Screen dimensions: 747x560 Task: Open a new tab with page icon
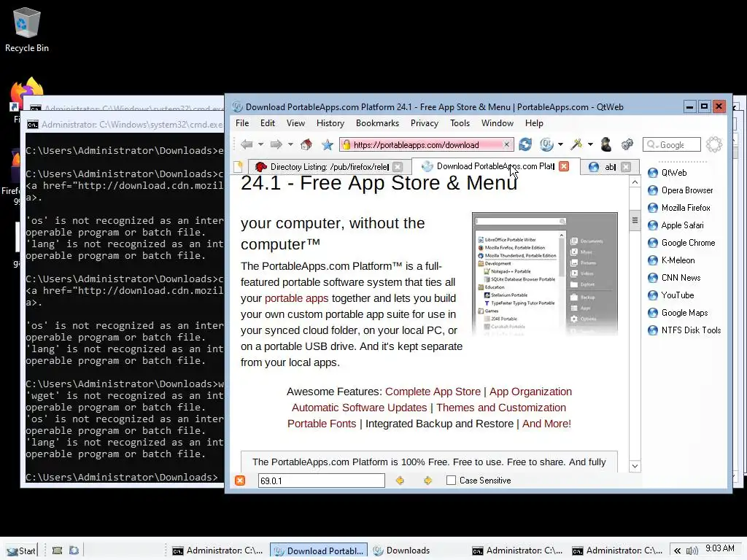click(239, 167)
